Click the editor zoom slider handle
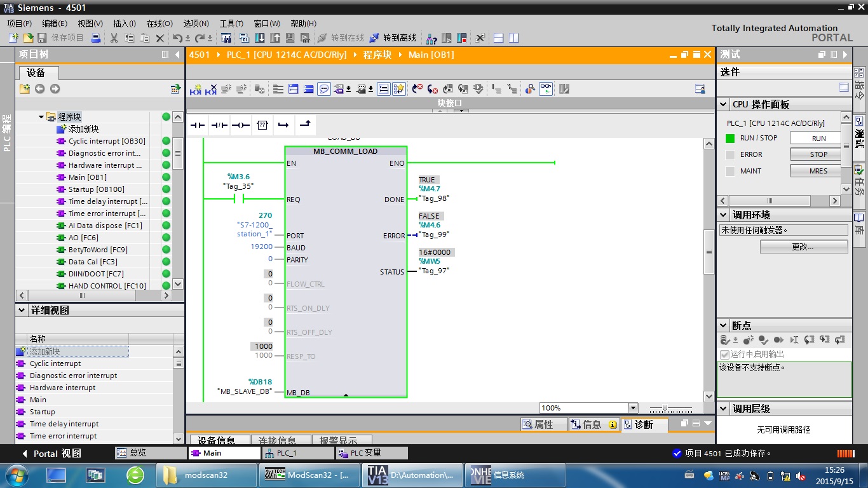 coord(665,408)
